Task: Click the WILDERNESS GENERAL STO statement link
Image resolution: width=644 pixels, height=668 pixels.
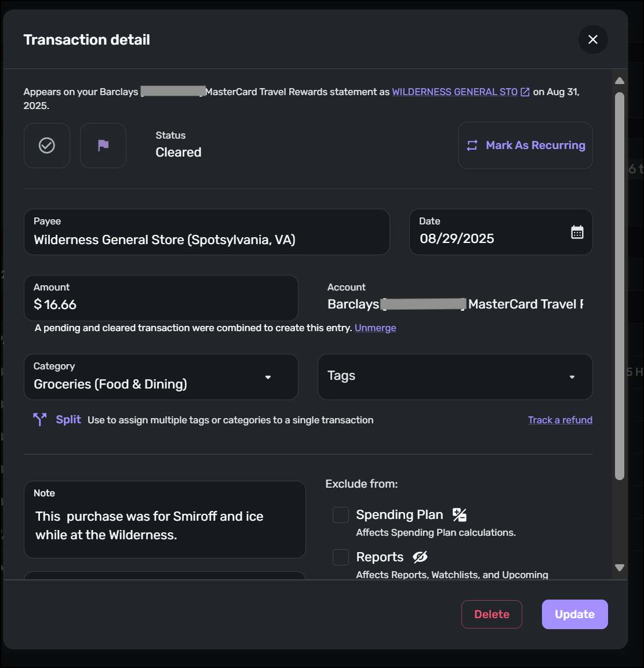Action: pos(454,92)
